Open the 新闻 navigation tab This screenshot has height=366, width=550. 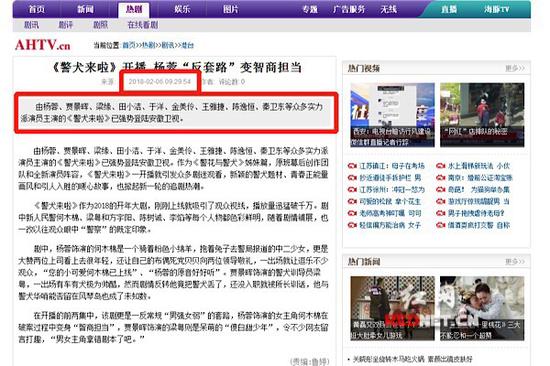[85, 9]
